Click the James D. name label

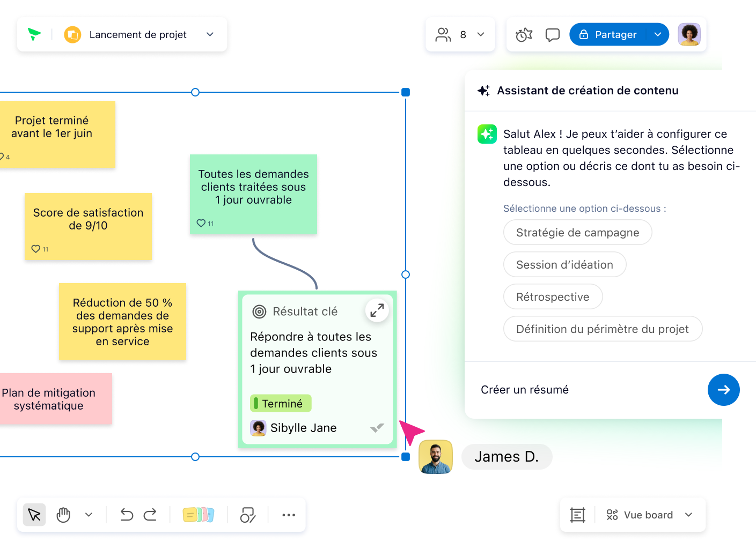[507, 457]
